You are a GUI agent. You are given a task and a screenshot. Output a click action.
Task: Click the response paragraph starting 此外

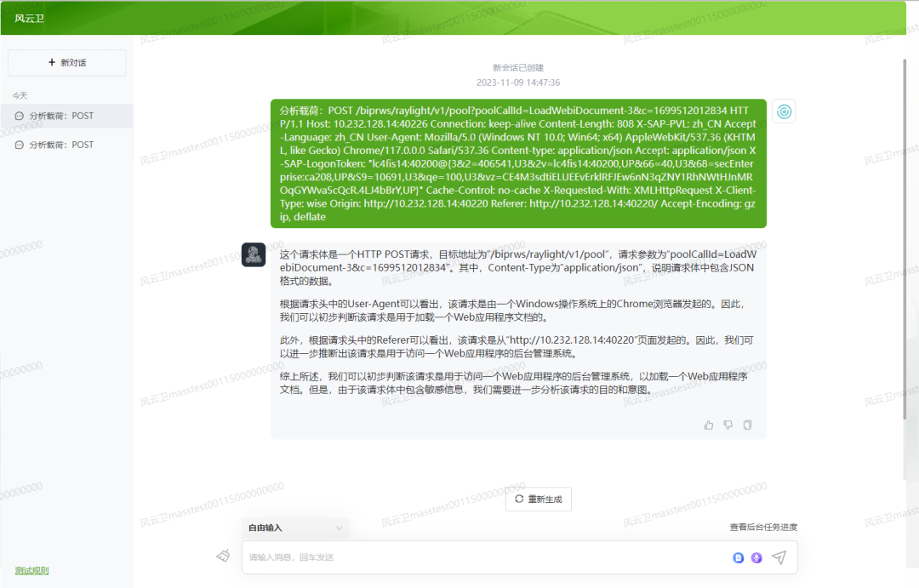517,346
